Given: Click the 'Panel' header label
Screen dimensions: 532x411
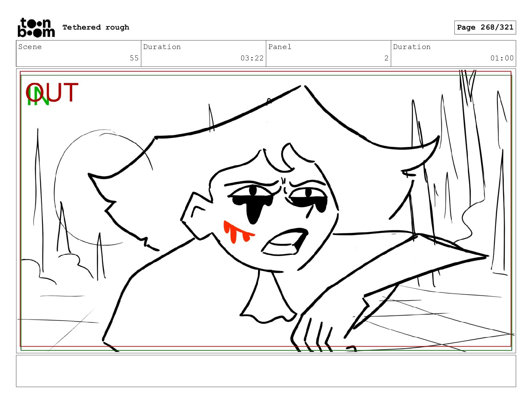Looking at the screenshot, I should point(280,47).
